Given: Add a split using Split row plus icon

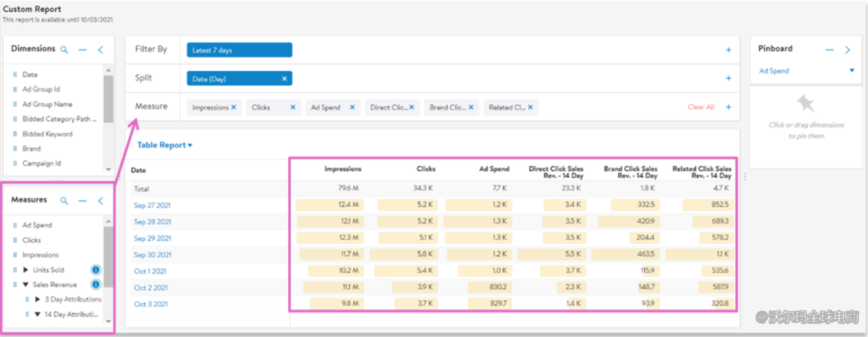Looking at the screenshot, I should pos(729,79).
